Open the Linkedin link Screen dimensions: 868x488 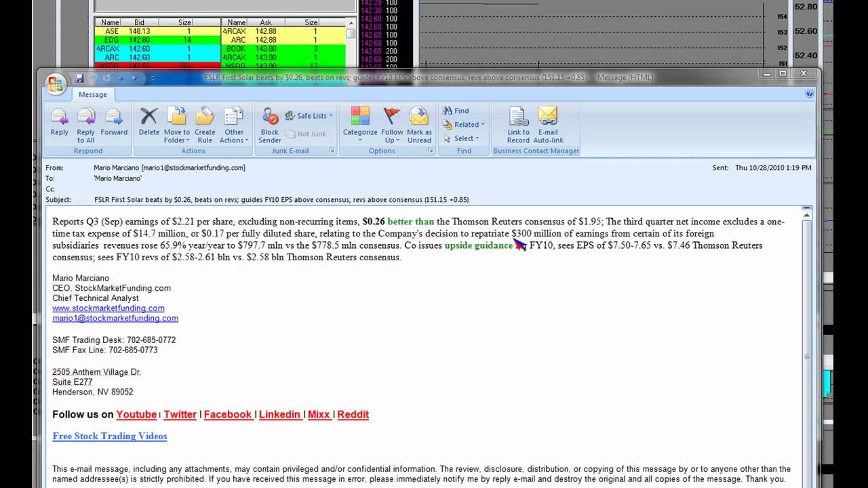(279, 414)
